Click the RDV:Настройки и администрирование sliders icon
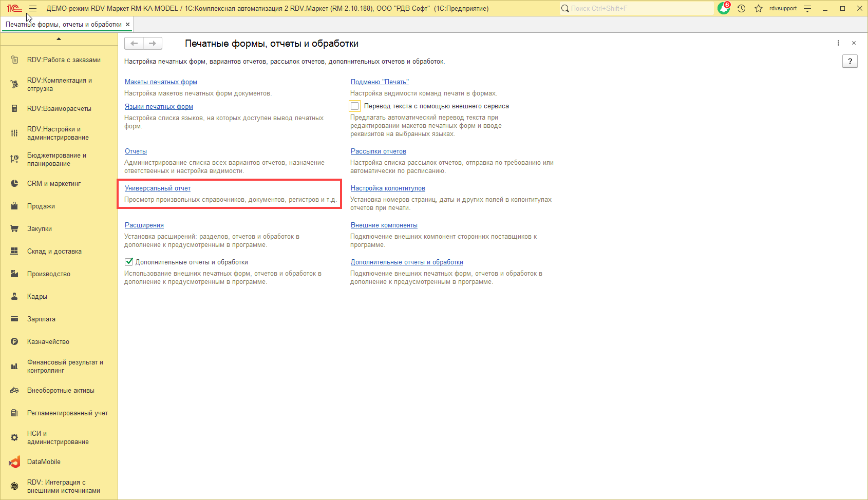868x500 pixels. (x=14, y=133)
